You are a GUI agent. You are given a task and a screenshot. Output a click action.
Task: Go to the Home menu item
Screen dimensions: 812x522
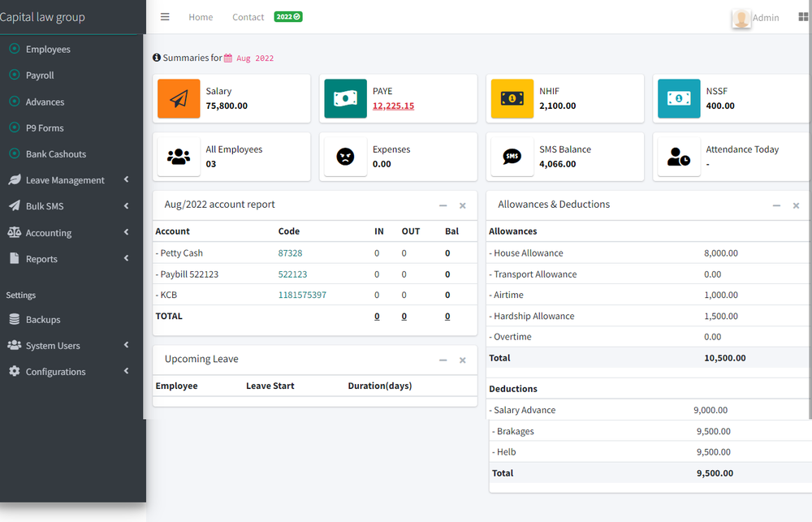point(201,16)
